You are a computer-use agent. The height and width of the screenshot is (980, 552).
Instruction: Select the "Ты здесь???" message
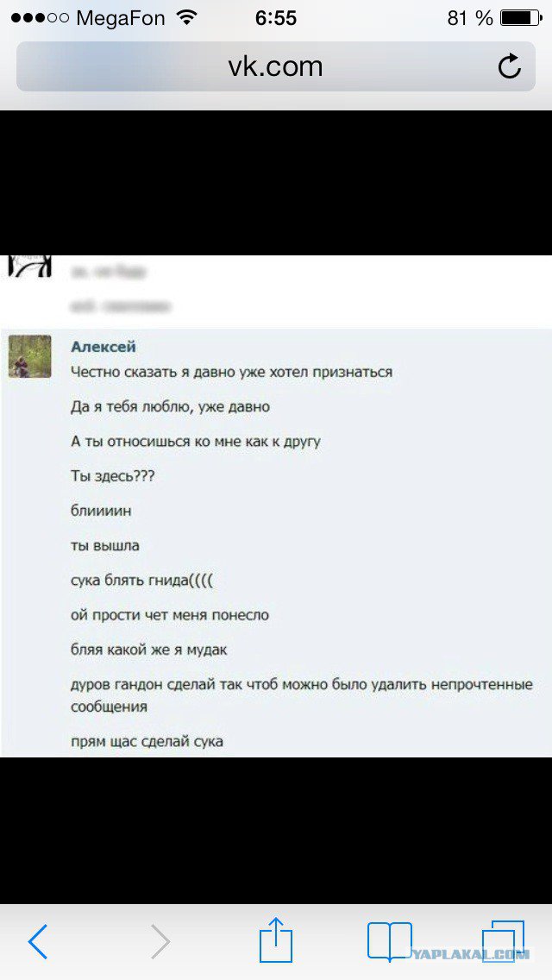tap(112, 476)
